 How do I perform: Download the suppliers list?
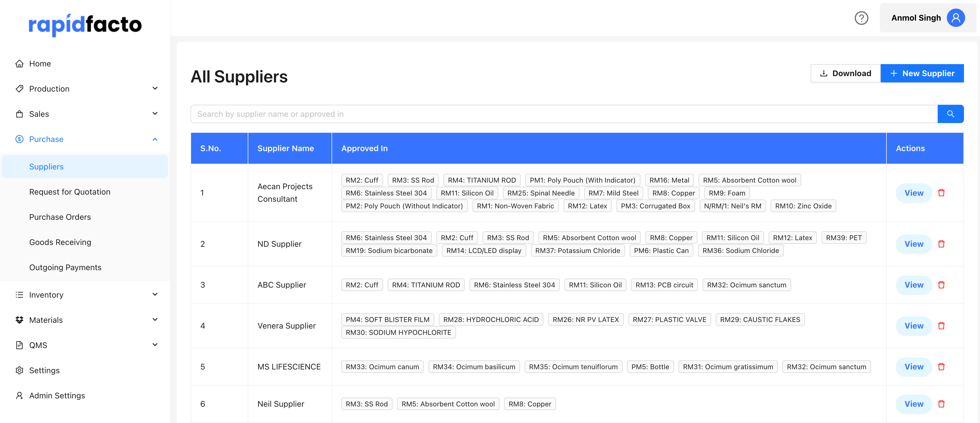(845, 74)
